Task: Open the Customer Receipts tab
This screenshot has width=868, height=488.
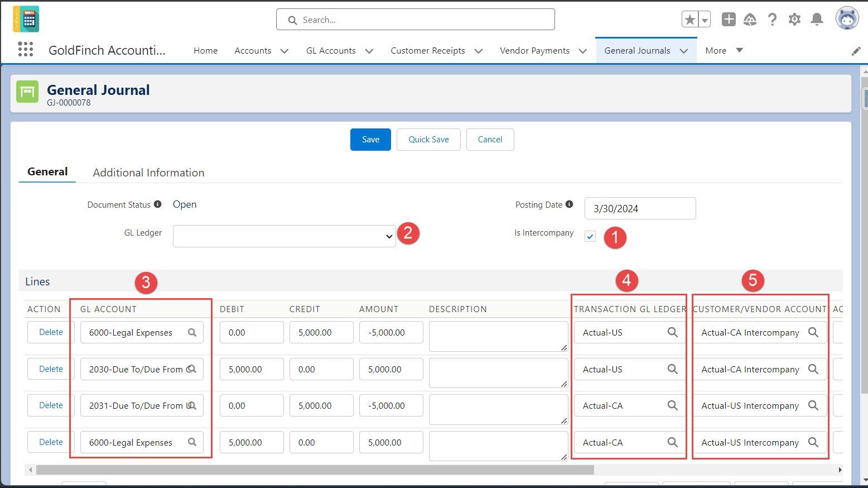Action: tap(428, 50)
